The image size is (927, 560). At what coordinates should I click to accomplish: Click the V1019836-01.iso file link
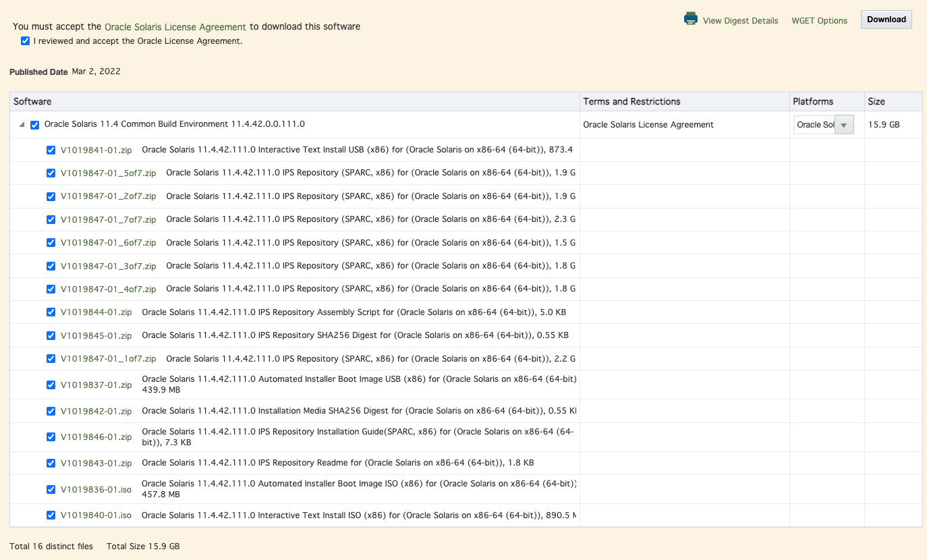click(96, 489)
